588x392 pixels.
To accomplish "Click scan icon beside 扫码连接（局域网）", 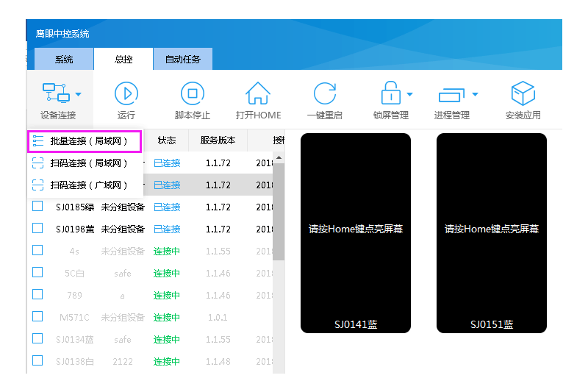I will 38,163.
